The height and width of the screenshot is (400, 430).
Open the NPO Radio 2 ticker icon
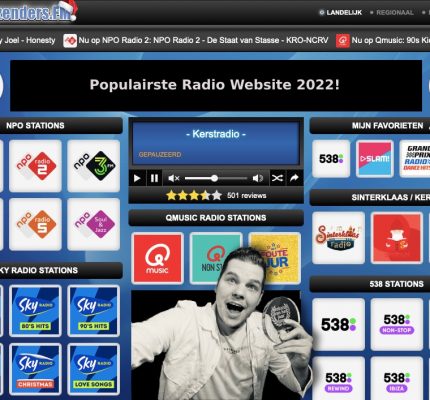[70, 41]
